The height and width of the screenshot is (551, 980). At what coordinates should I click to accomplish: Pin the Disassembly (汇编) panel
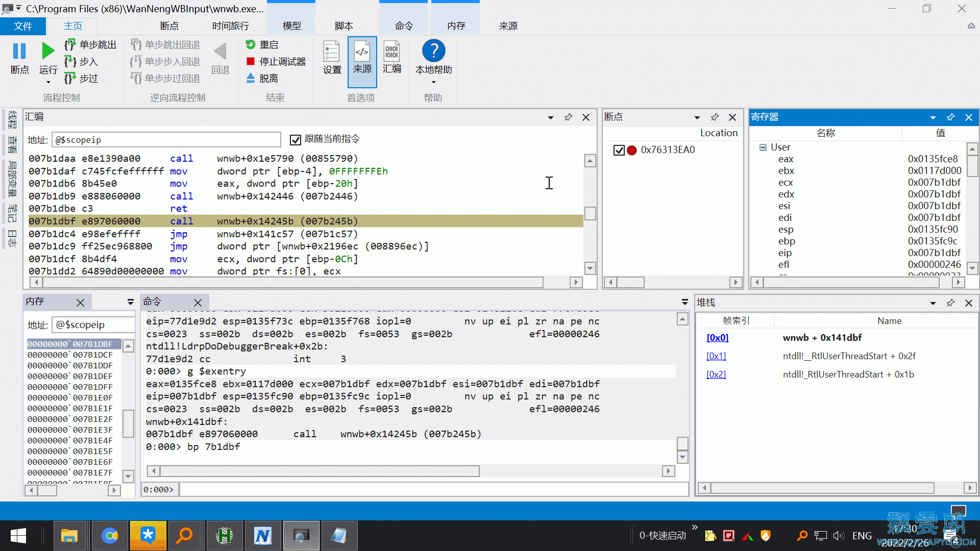[x=568, y=117]
